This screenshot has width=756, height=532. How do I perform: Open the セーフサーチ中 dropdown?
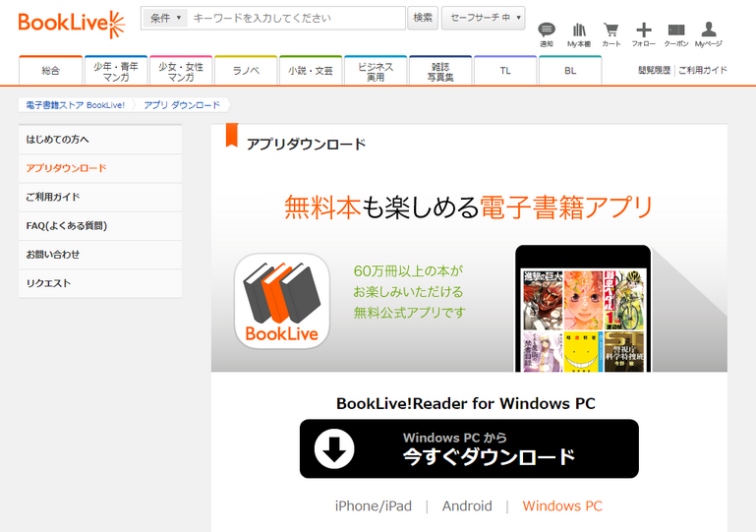point(483,18)
